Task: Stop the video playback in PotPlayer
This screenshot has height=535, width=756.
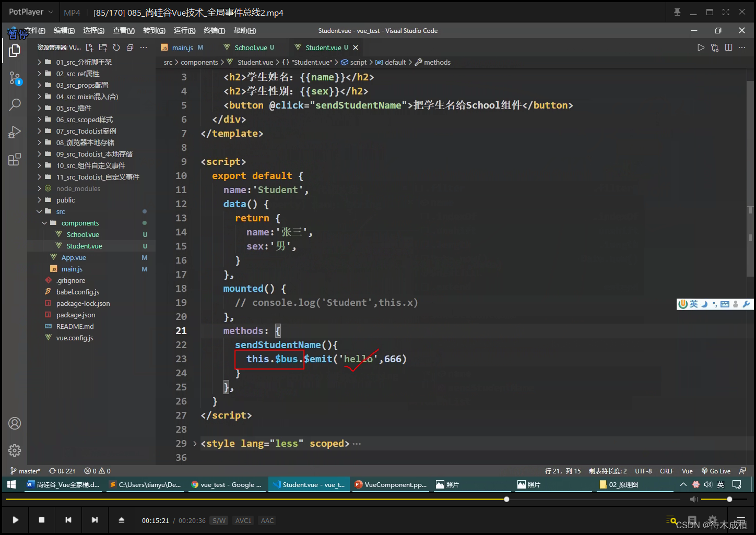Action: pos(42,520)
